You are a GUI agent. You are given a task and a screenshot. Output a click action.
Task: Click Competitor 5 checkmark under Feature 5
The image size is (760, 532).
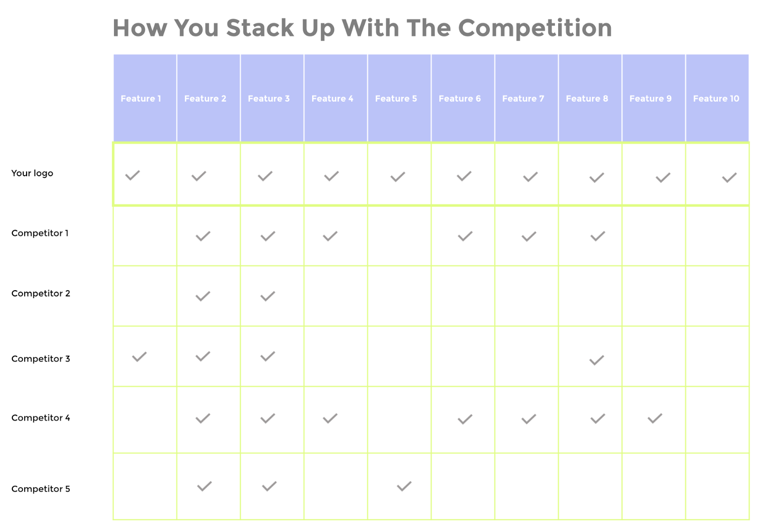tap(404, 486)
